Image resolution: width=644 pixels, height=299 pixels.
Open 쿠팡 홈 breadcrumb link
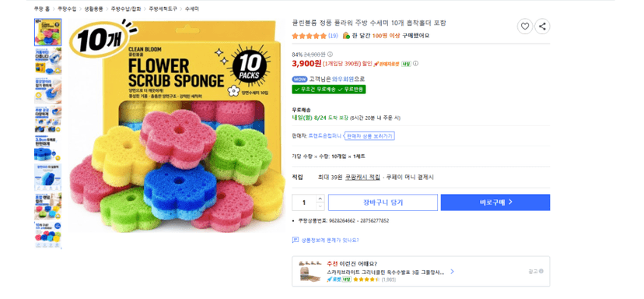[40, 9]
